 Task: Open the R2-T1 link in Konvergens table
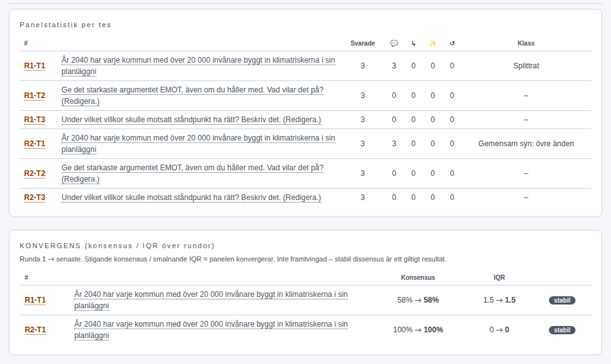coord(35,330)
